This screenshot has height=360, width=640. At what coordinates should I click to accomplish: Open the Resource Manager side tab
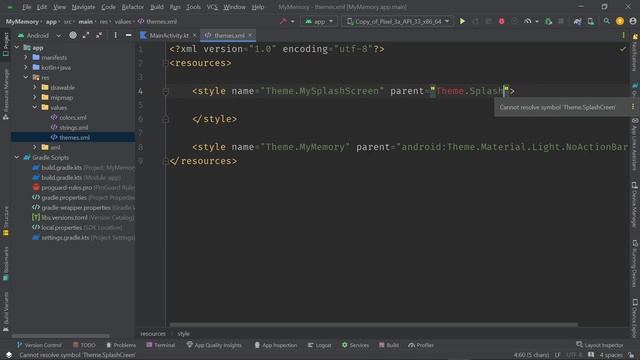pyautogui.click(x=6, y=94)
